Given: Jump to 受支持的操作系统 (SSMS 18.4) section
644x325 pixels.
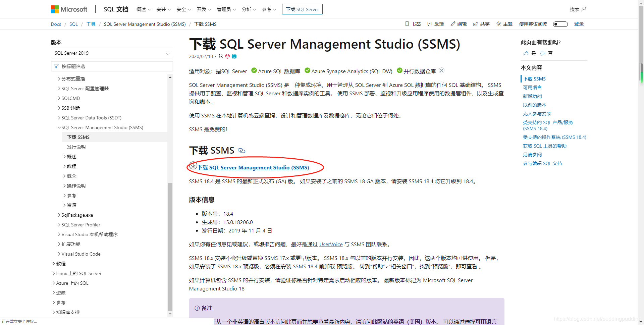Looking at the screenshot, I should (x=554, y=137).
